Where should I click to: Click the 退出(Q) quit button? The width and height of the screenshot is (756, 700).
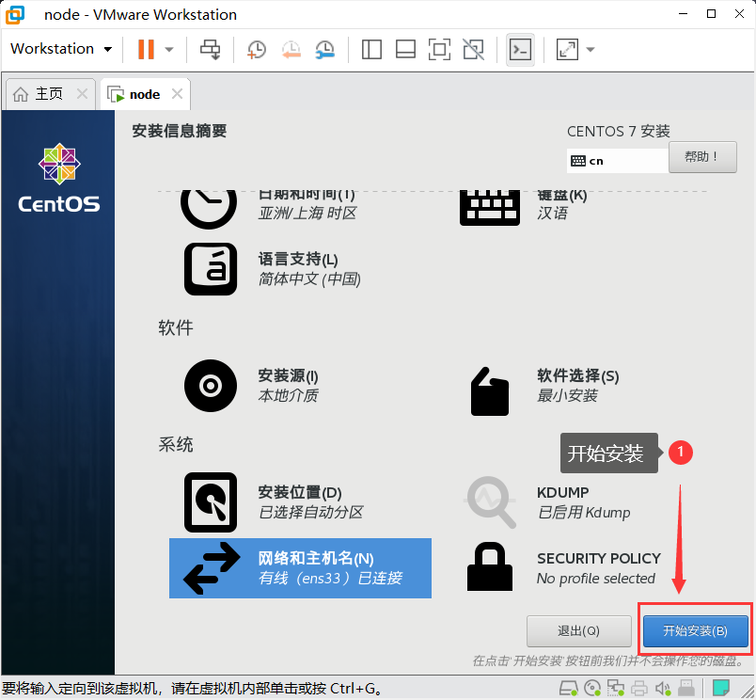pyautogui.click(x=578, y=631)
